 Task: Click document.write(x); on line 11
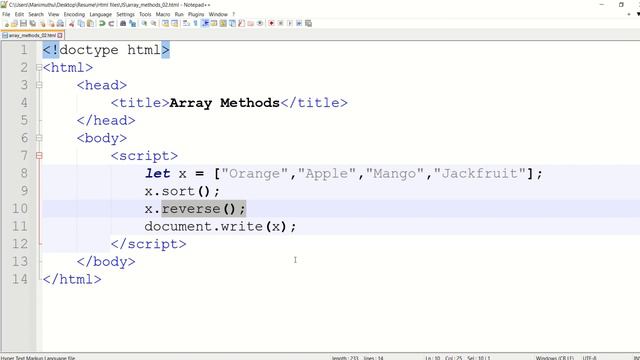coord(220,227)
